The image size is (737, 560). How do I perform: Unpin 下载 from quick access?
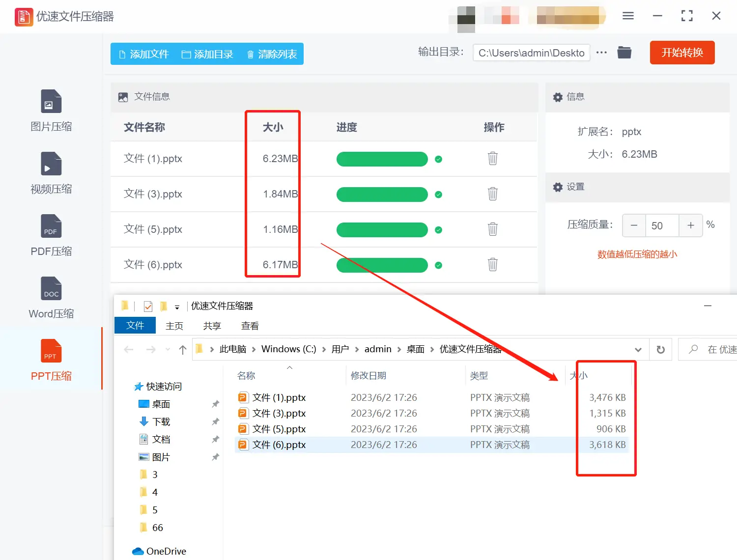point(215,421)
